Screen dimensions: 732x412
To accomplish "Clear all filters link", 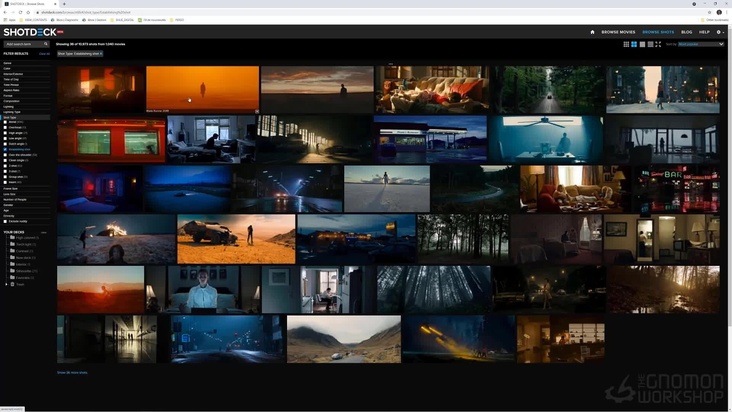I will tap(44, 54).
